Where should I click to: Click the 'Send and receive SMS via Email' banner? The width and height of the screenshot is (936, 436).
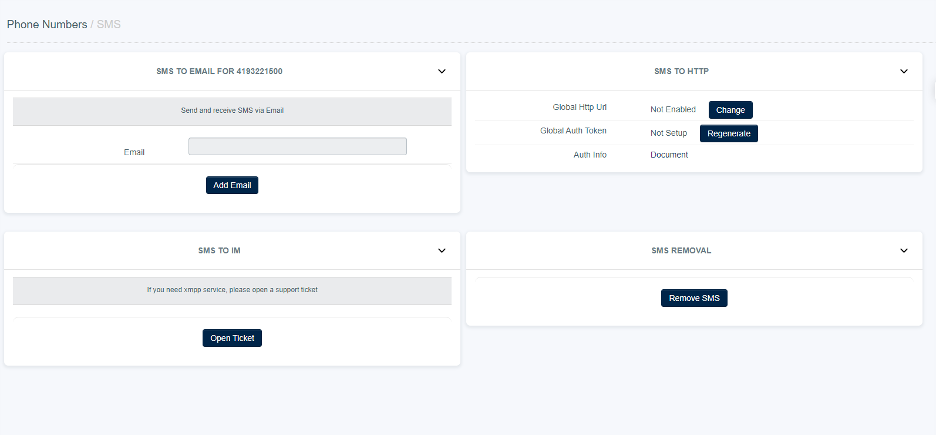click(232, 110)
